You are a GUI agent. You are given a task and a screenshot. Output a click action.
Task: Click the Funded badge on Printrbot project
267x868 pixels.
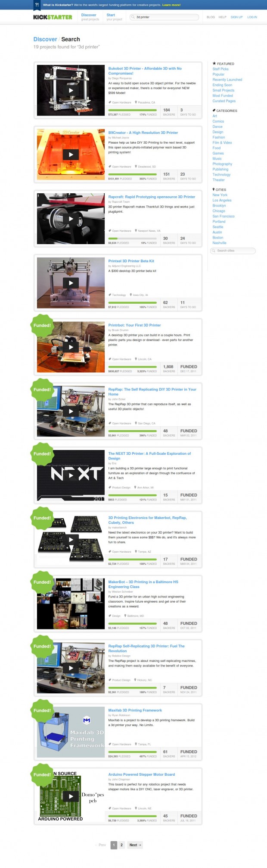[42, 326]
